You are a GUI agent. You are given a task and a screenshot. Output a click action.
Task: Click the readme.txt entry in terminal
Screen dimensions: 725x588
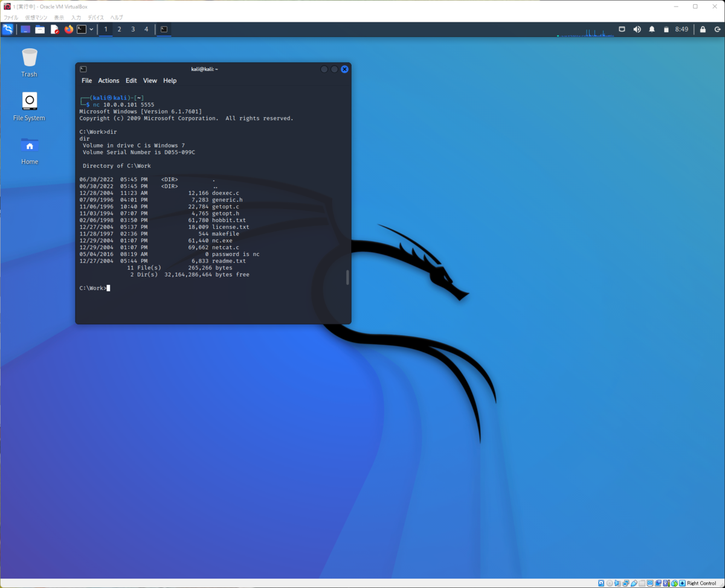coord(229,261)
